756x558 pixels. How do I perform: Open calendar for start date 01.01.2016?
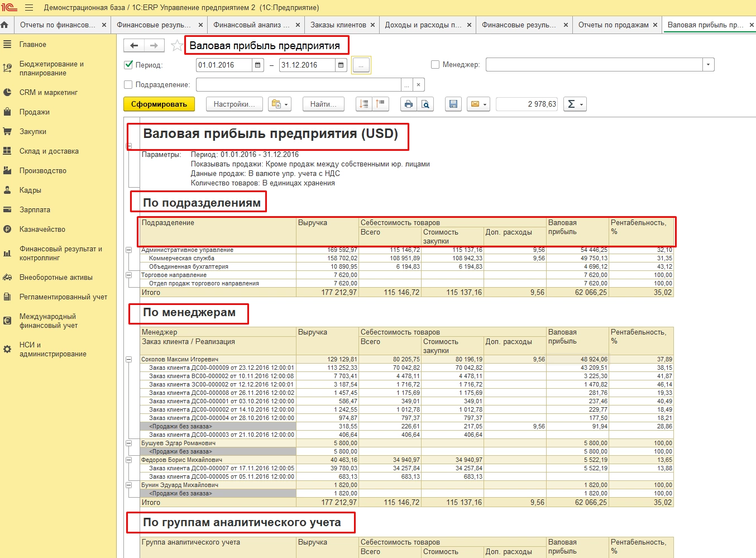(x=257, y=65)
